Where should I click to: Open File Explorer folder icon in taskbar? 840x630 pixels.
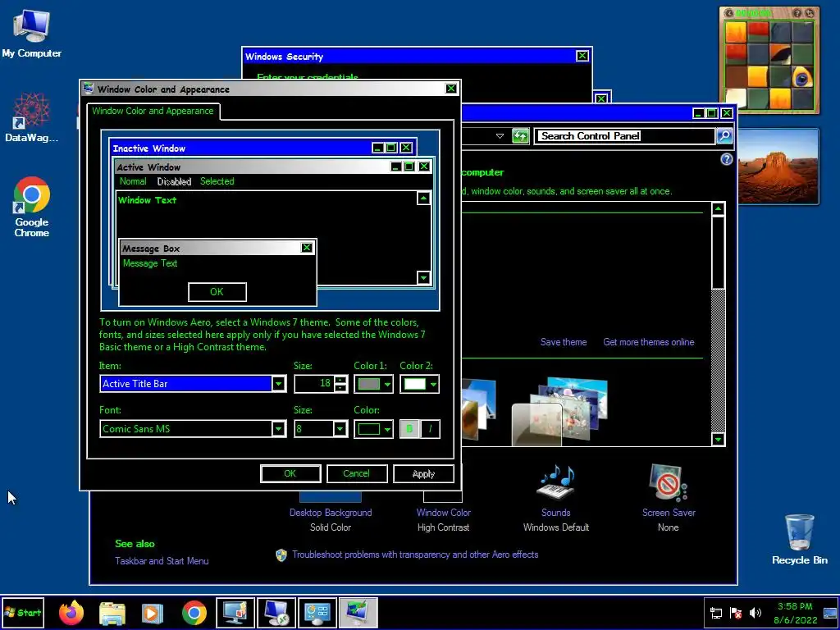pyautogui.click(x=112, y=613)
